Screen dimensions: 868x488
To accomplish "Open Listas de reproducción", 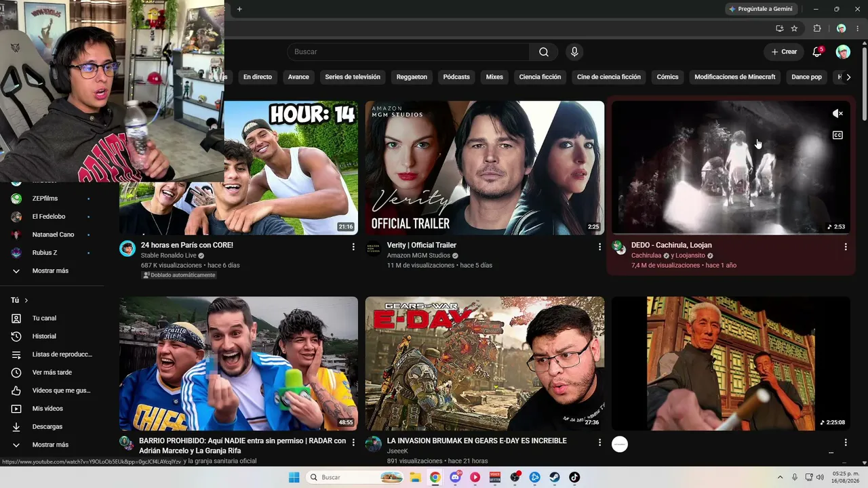I will pos(52,354).
